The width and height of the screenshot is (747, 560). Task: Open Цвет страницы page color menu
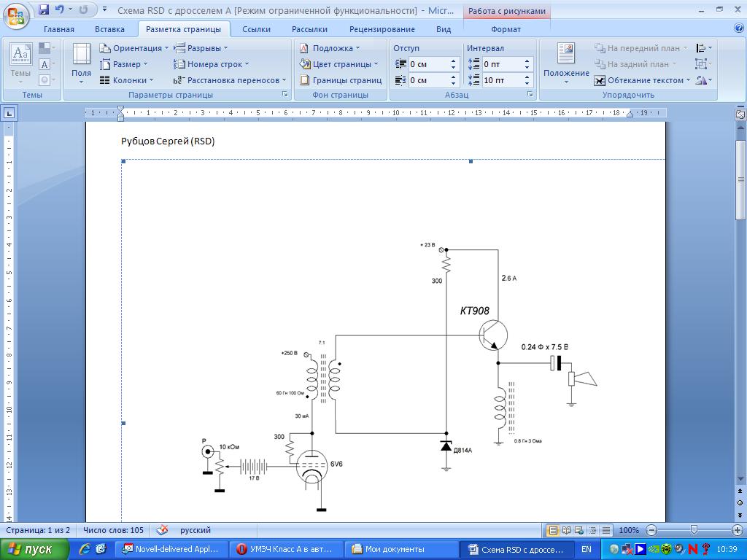pos(338,64)
